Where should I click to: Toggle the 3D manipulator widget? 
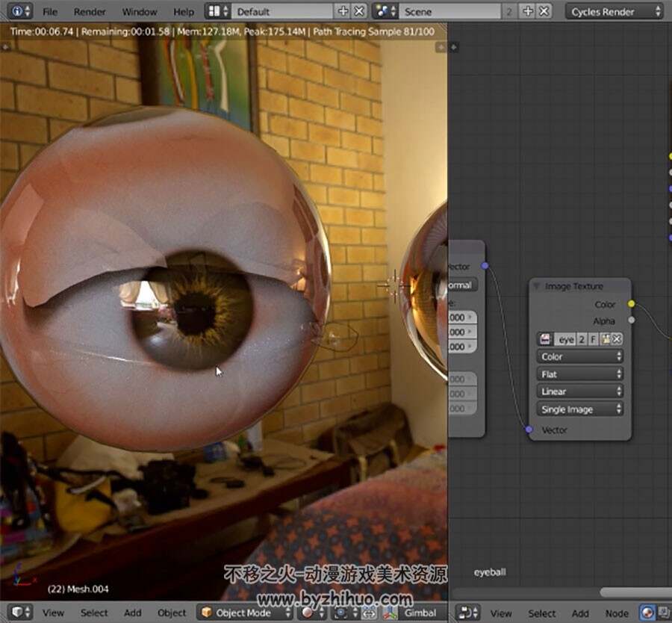coord(390,613)
